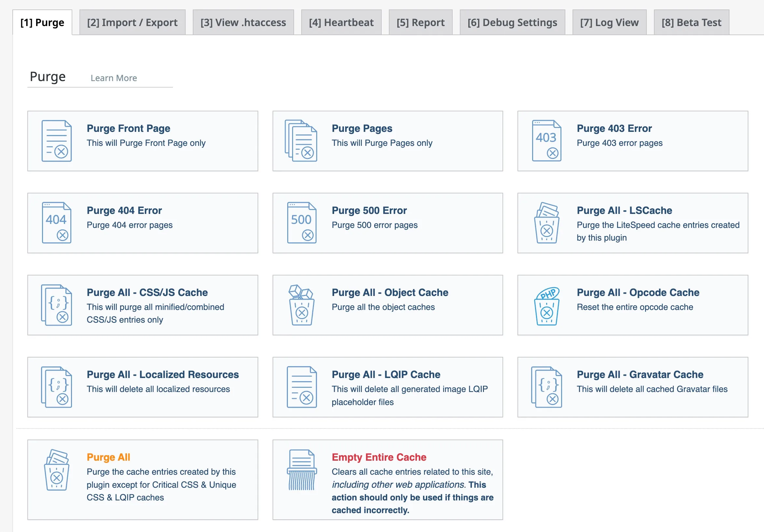Click the Empty Entire Cache shredder icon

(x=302, y=470)
